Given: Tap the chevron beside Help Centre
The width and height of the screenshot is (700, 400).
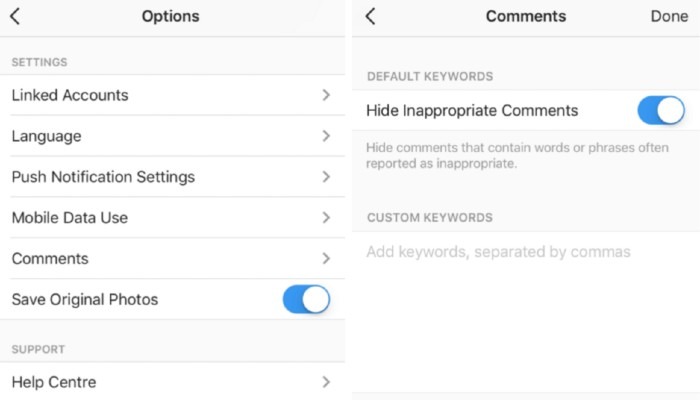Looking at the screenshot, I should click(326, 382).
